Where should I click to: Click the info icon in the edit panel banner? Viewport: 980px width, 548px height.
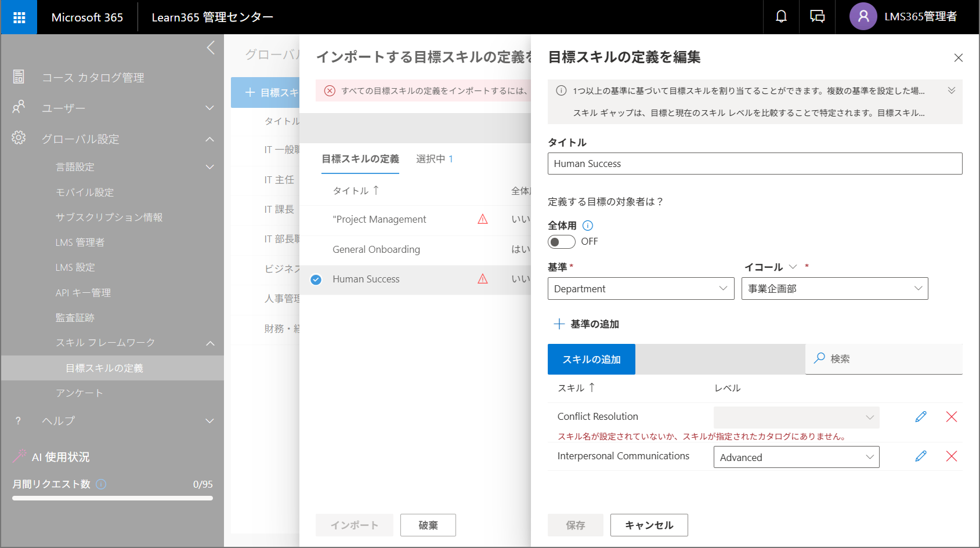click(x=561, y=90)
